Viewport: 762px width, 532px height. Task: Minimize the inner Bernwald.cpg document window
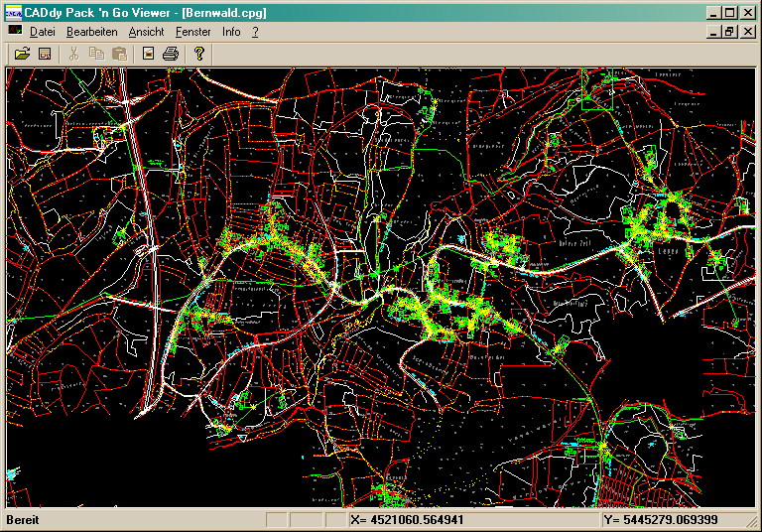coord(713,32)
